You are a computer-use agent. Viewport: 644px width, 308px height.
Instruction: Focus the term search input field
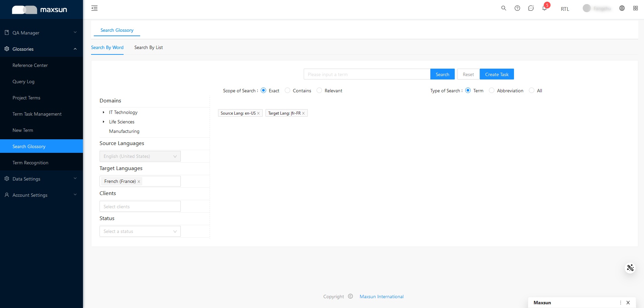point(367,74)
